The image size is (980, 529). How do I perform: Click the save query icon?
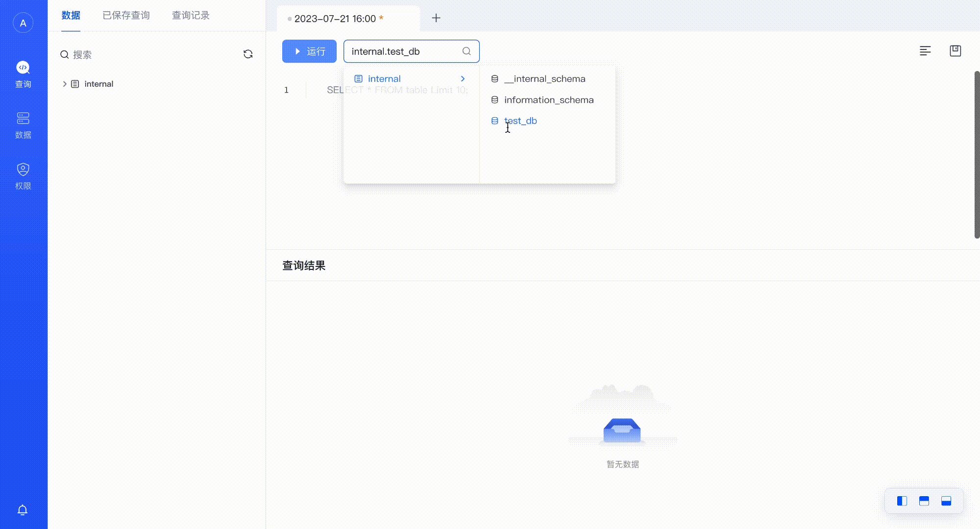pyautogui.click(x=955, y=51)
